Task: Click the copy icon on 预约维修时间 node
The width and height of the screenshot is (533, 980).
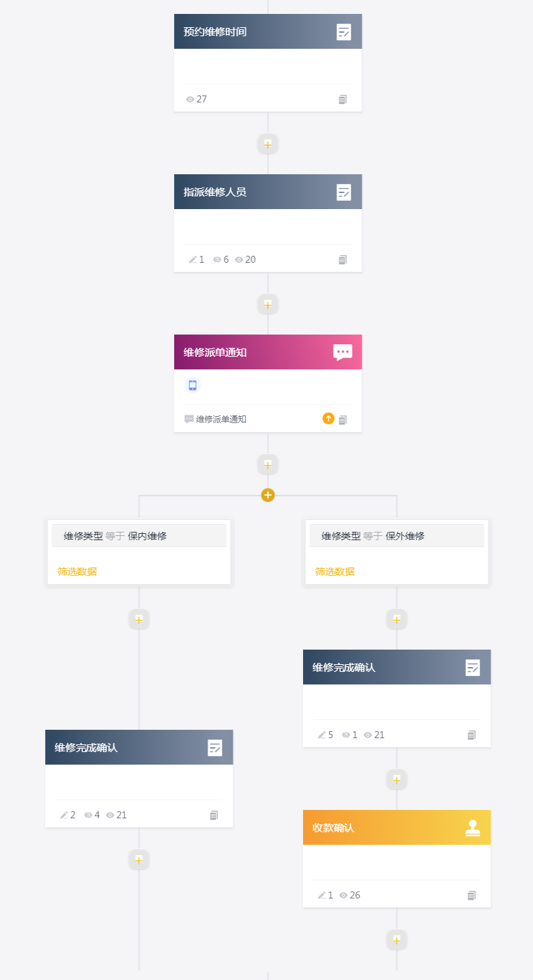Action: (x=343, y=100)
